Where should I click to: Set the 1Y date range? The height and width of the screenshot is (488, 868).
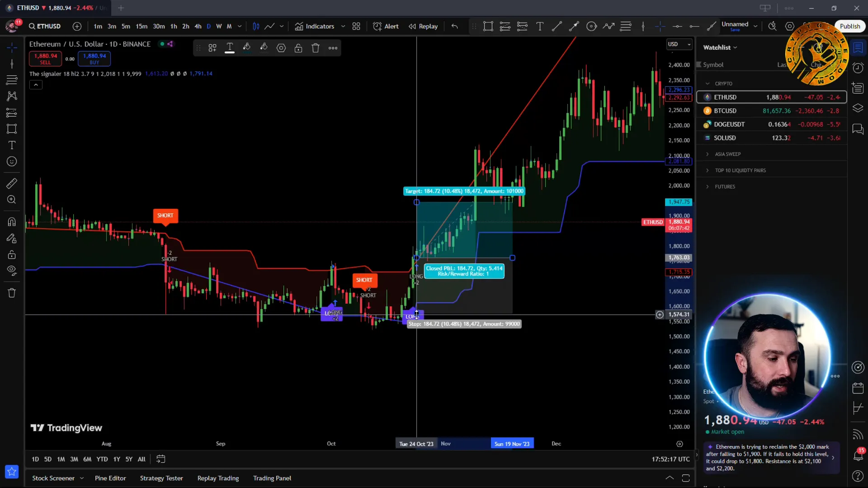click(117, 459)
